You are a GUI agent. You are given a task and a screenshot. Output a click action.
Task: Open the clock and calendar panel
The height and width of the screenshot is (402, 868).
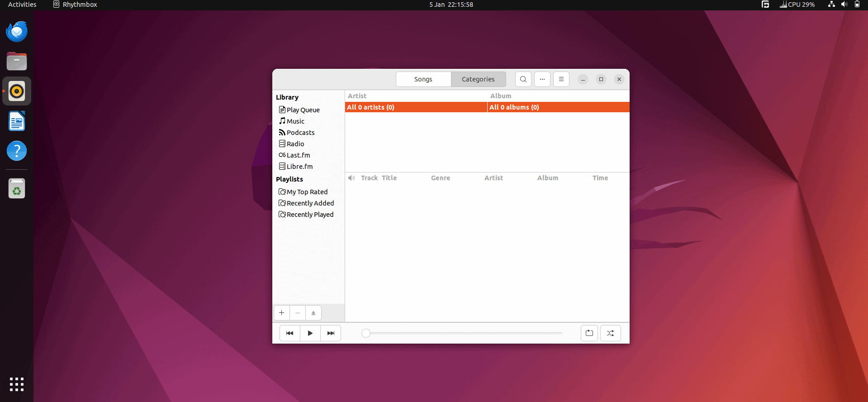click(451, 5)
